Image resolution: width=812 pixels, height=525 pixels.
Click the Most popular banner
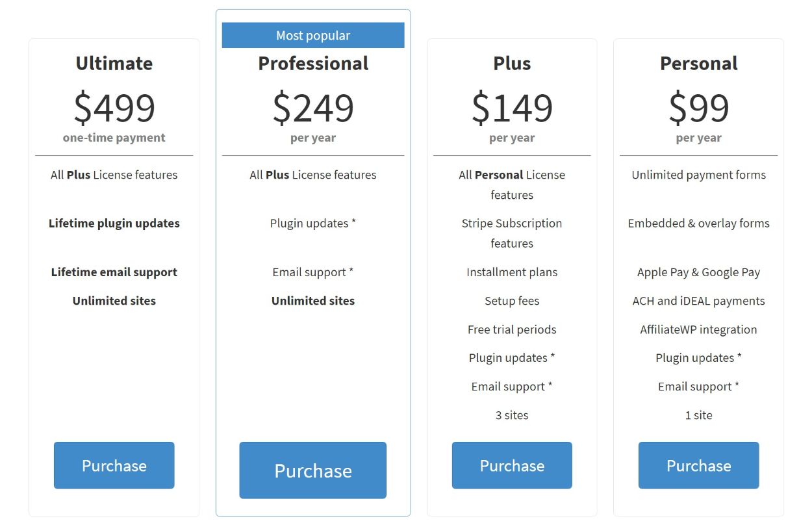tap(313, 35)
